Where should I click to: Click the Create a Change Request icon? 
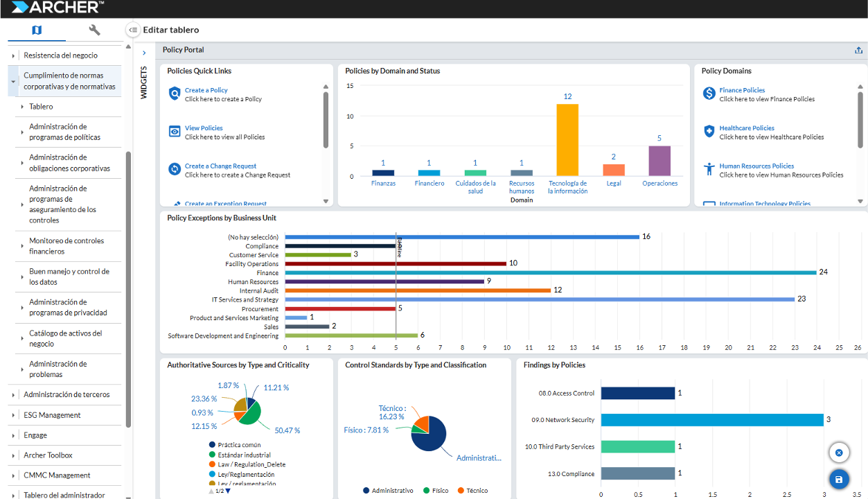click(x=175, y=169)
